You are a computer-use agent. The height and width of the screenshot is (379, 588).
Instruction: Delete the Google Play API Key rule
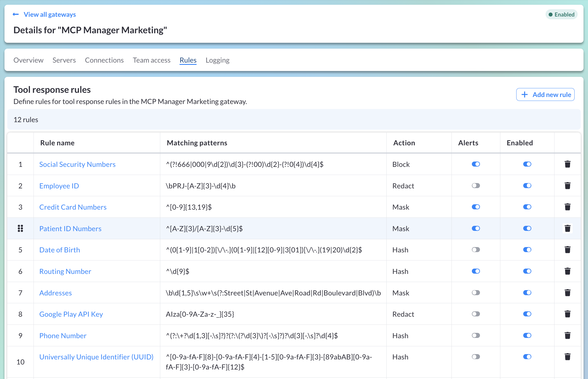pos(567,314)
